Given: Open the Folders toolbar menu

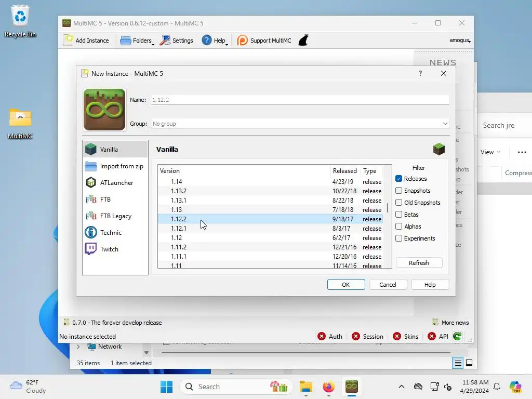Looking at the screenshot, I should coord(137,41).
